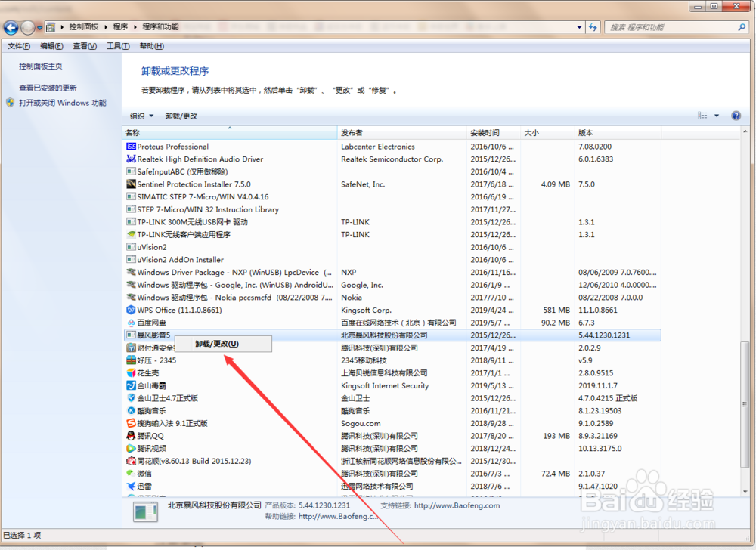Click the Realtek Audio Driver icon

coord(131,159)
